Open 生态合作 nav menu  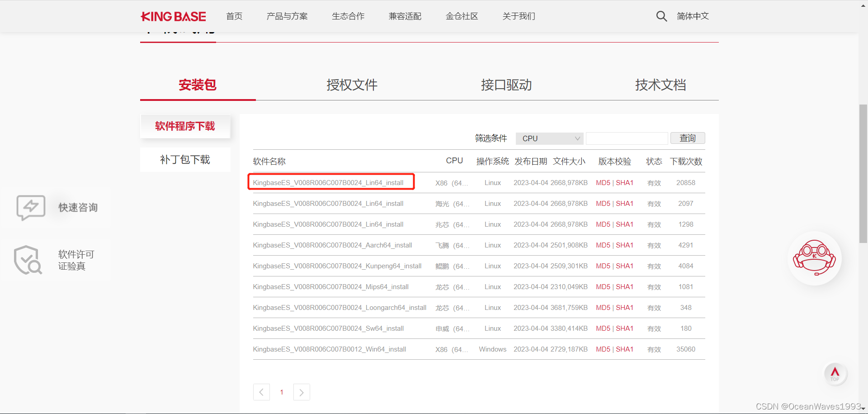point(348,16)
